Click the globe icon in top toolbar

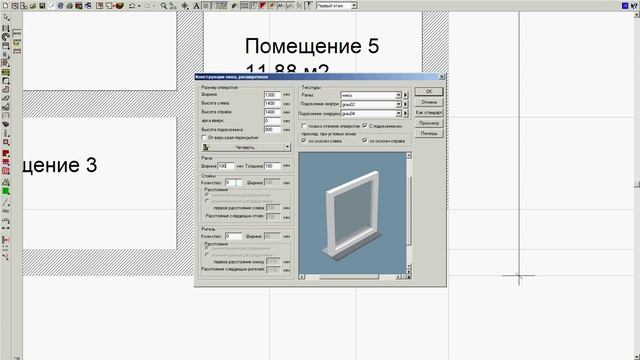(60, 6)
